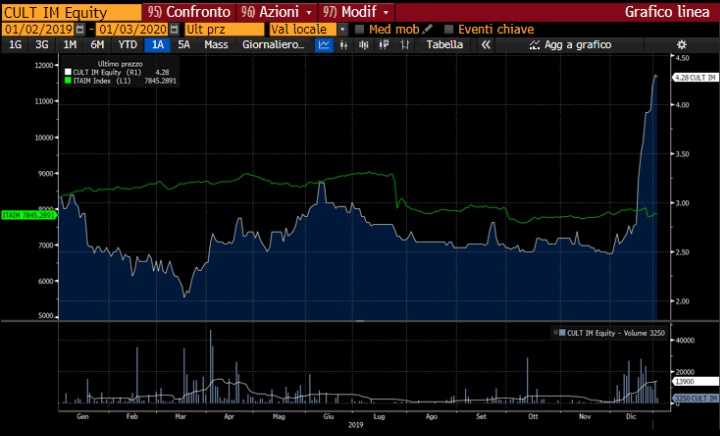Open the 95) Confronto function
The height and width of the screenshot is (436, 720).
pyautogui.click(x=189, y=12)
